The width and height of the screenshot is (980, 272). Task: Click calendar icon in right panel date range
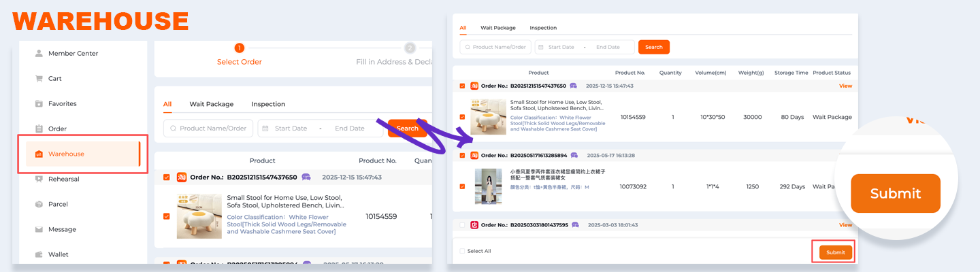tap(541, 47)
